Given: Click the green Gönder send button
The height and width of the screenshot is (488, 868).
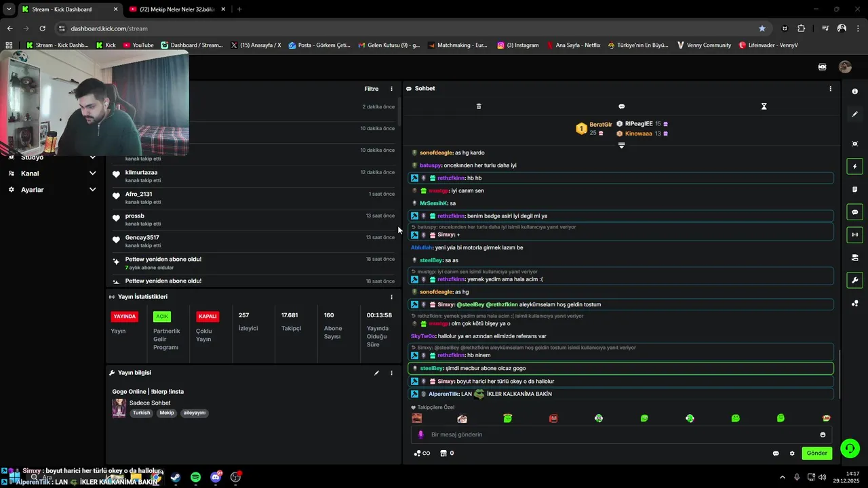Looking at the screenshot, I should [816, 453].
